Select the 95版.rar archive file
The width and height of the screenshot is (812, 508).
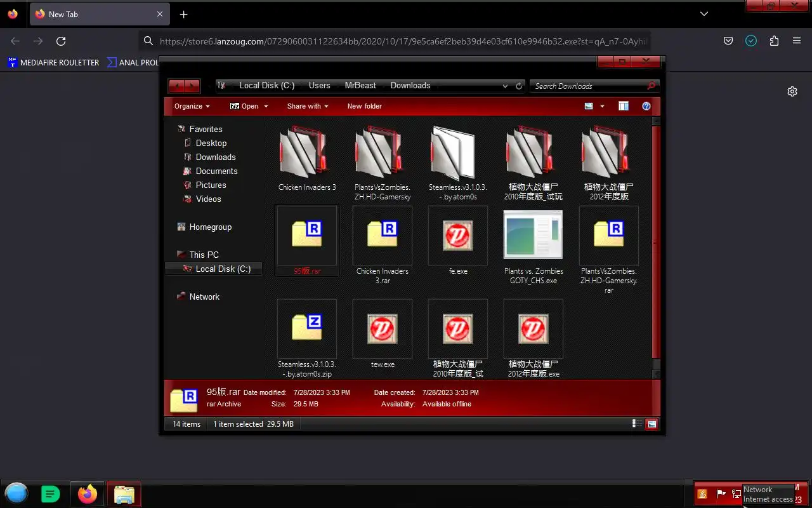coord(307,241)
